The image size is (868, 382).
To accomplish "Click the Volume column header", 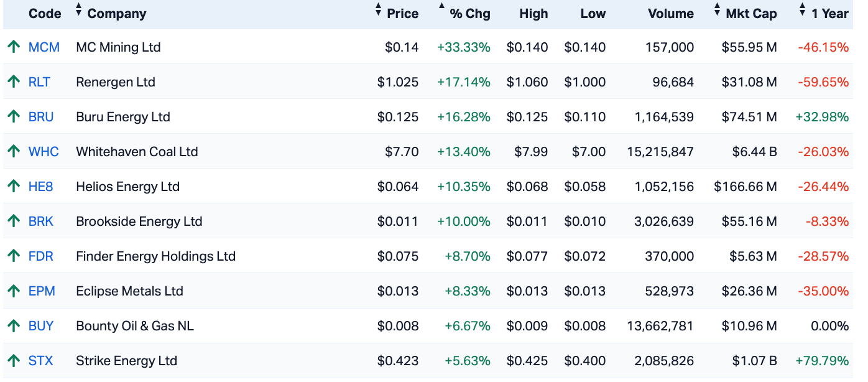I will [x=670, y=14].
